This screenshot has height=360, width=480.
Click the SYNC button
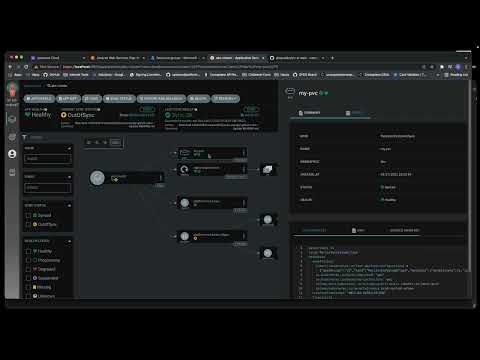(x=92, y=99)
